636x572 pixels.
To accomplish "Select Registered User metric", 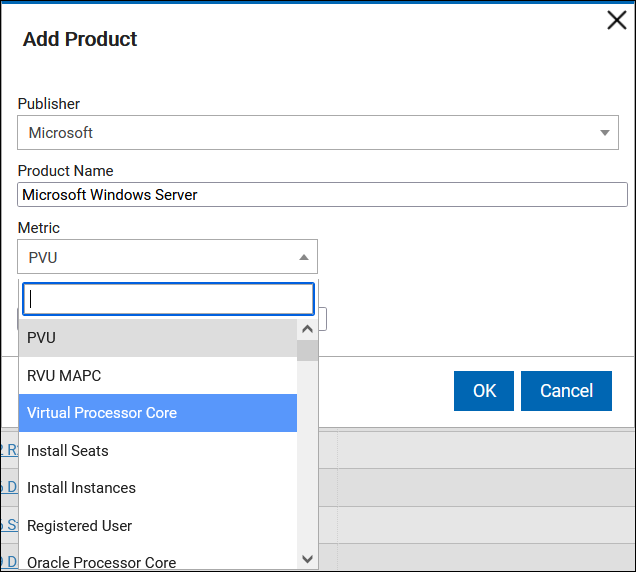I will [x=158, y=526].
